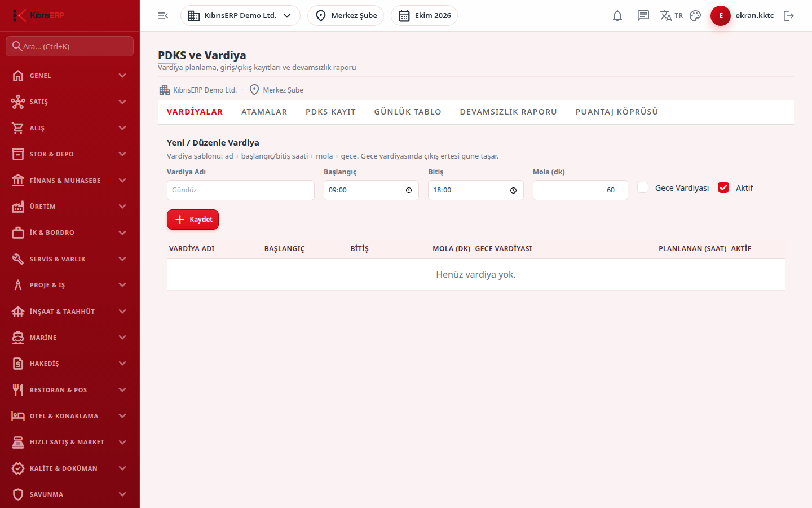Click the user avatar E

pos(721,16)
